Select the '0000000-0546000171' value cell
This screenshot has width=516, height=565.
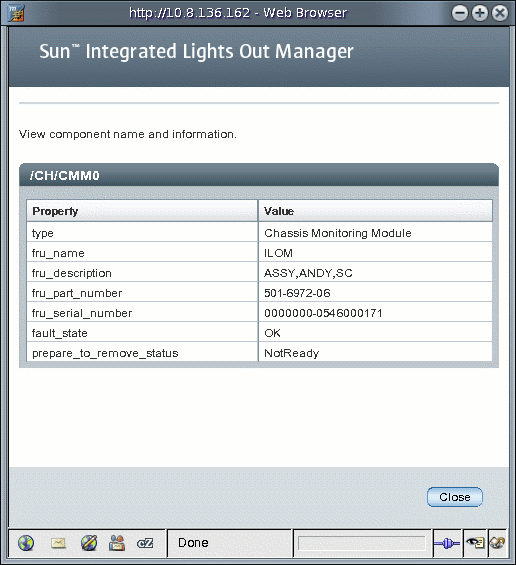coord(375,313)
